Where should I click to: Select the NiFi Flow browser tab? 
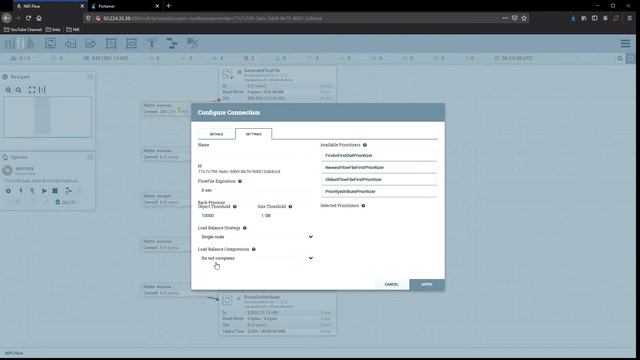point(48,6)
